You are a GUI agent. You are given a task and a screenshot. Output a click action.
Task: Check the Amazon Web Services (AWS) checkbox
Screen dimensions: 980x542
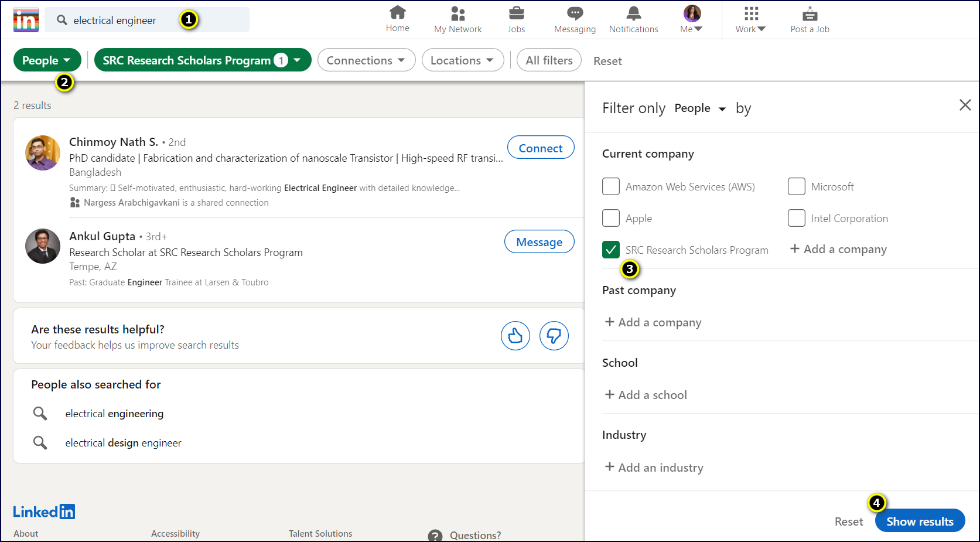click(x=611, y=186)
